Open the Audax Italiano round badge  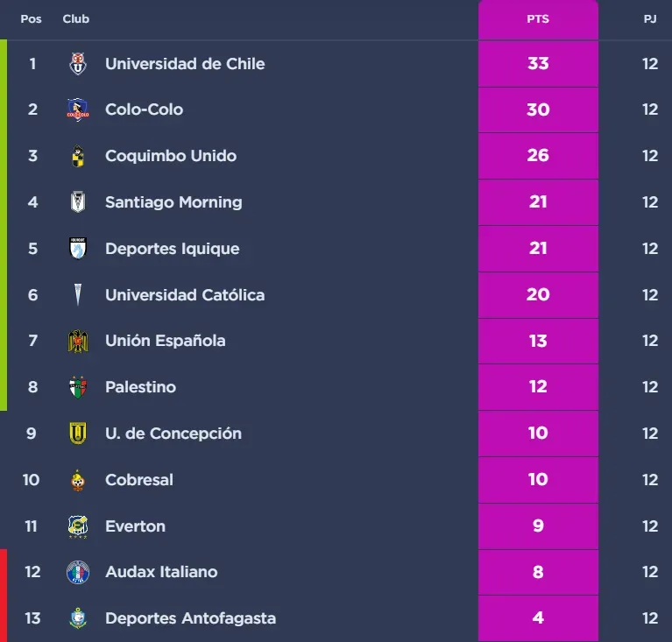[78, 572]
